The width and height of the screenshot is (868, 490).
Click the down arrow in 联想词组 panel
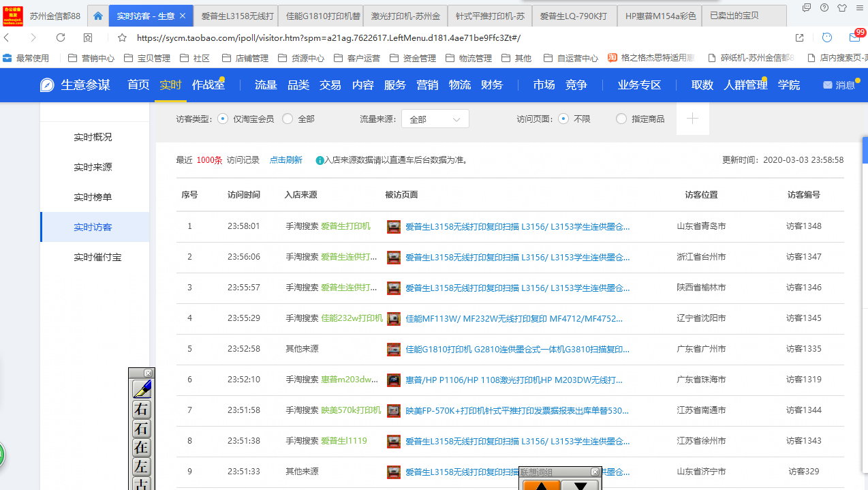coord(580,485)
